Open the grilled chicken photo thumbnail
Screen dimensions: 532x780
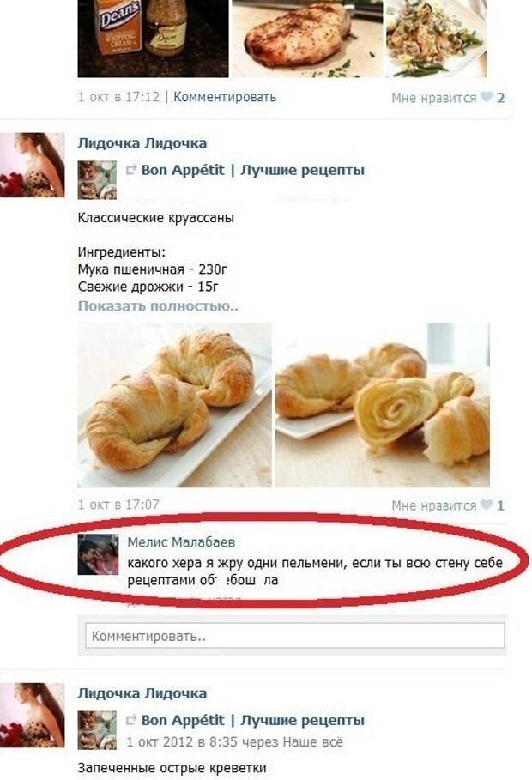[307, 39]
